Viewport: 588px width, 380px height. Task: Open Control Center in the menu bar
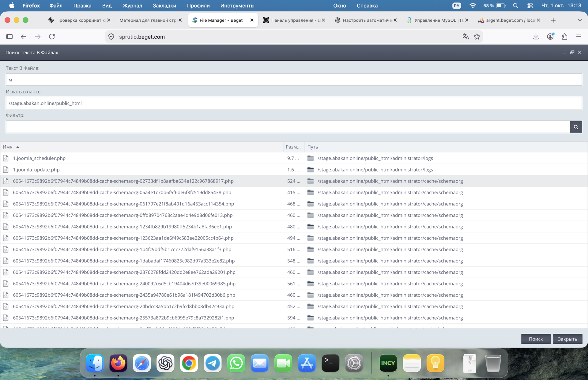point(530,6)
